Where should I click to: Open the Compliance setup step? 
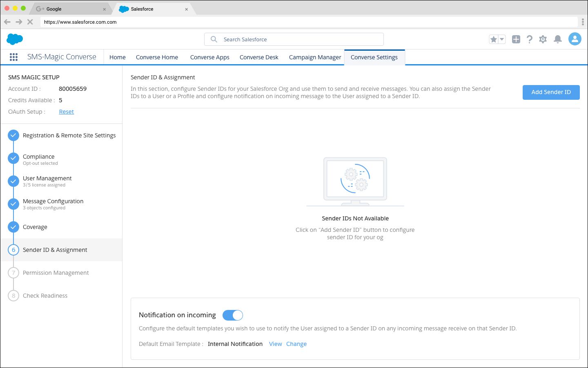(x=61, y=159)
